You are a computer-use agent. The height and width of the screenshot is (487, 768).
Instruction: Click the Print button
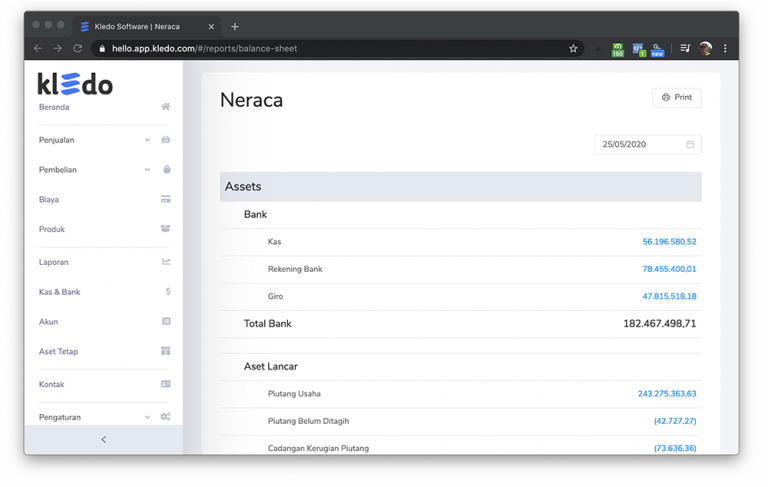pos(676,97)
